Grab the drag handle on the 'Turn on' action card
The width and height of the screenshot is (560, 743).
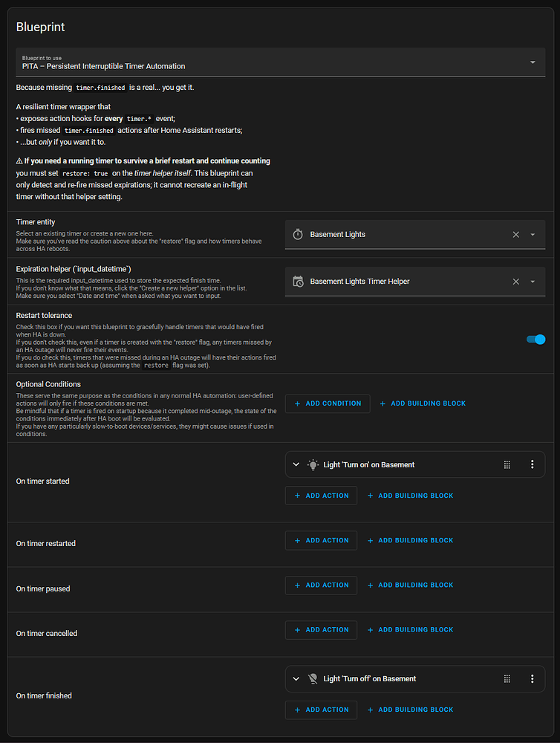pyautogui.click(x=507, y=464)
